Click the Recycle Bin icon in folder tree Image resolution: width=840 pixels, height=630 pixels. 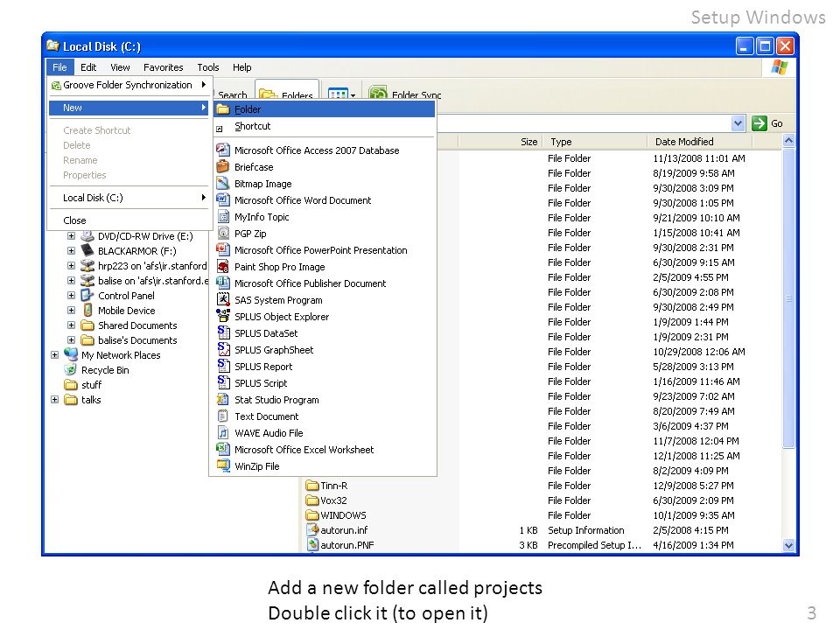(x=71, y=369)
